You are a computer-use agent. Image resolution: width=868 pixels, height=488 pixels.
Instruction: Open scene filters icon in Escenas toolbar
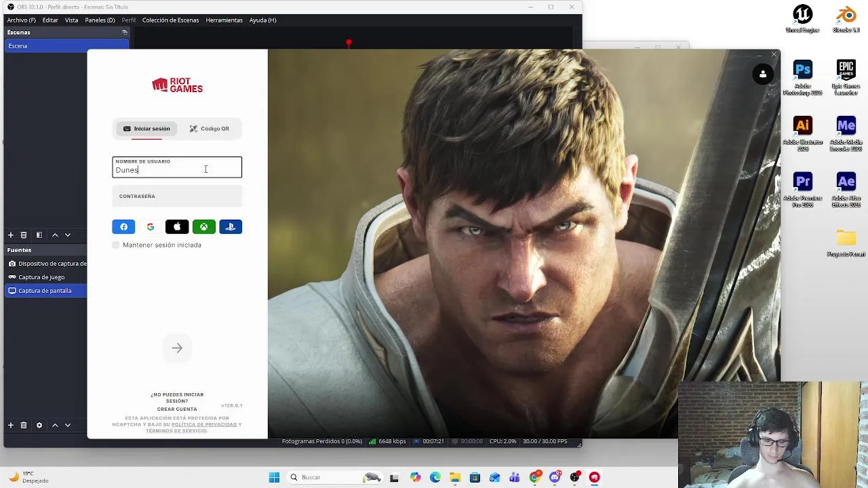[x=39, y=235]
